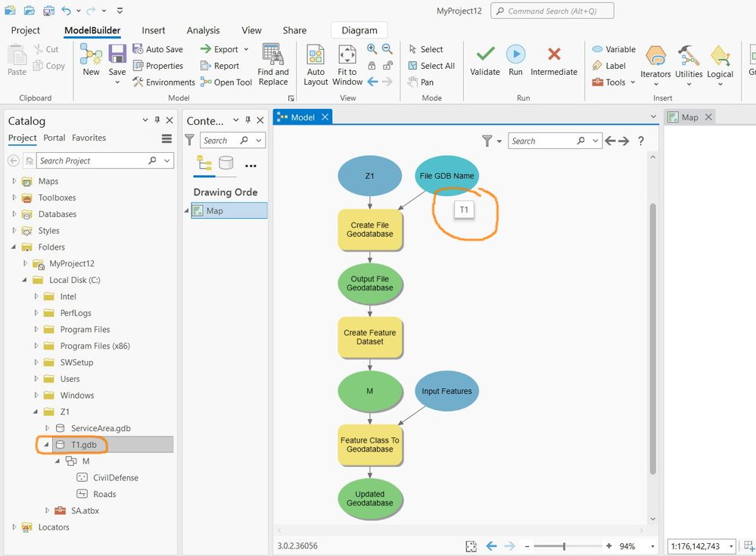Click the fit-to-extent icon in status bar
This screenshot has height=556, width=756.
point(471,546)
